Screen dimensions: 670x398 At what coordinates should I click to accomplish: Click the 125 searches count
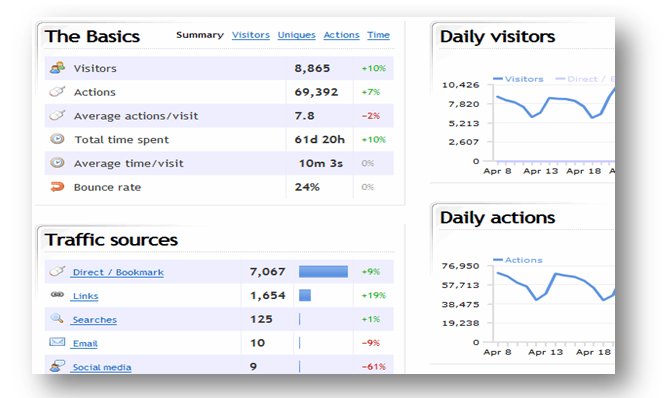pyautogui.click(x=261, y=319)
